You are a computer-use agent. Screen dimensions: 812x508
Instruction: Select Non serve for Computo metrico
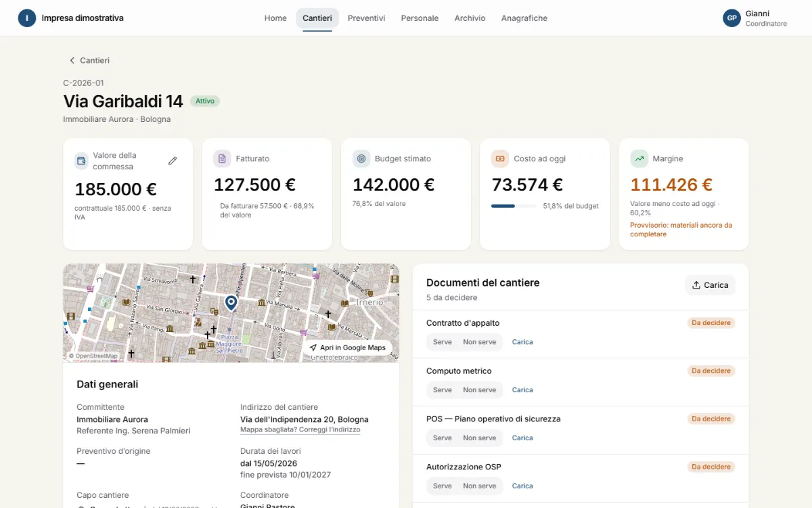click(x=480, y=390)
